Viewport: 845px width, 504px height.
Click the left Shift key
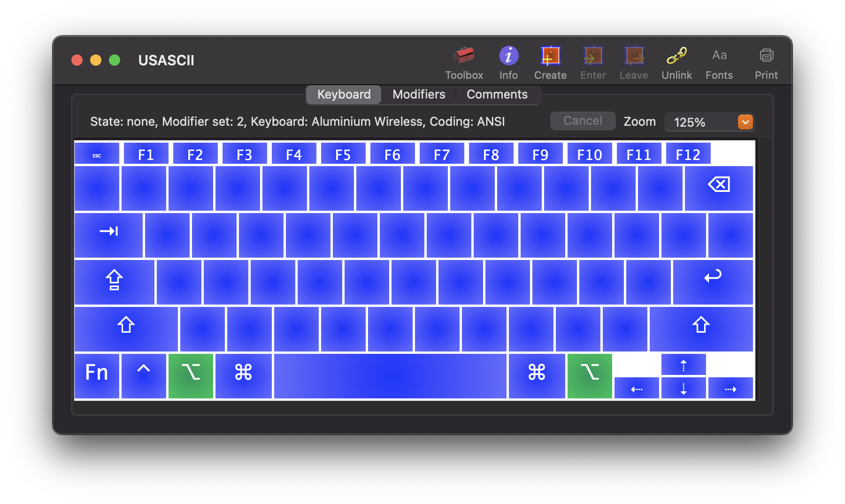coord(125,328)
